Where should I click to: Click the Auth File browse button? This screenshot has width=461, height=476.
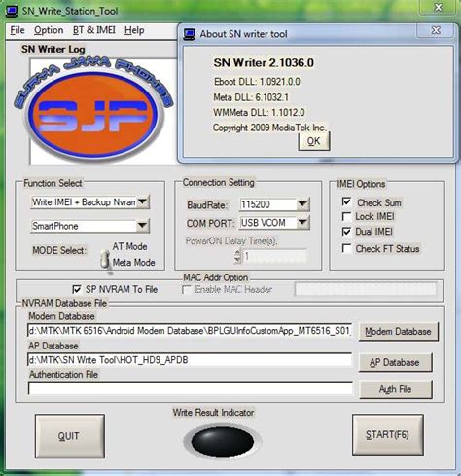[396, 389]
